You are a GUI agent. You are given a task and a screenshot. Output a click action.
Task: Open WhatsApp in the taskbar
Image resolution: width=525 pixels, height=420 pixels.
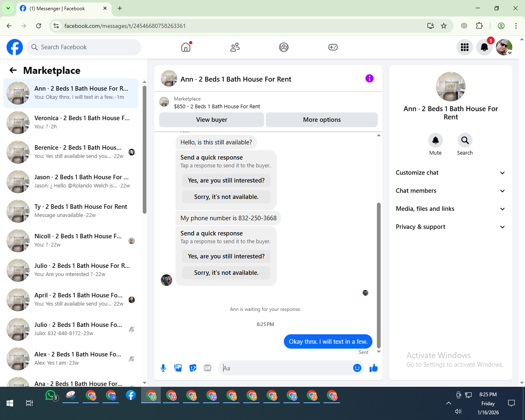point(51,395)
